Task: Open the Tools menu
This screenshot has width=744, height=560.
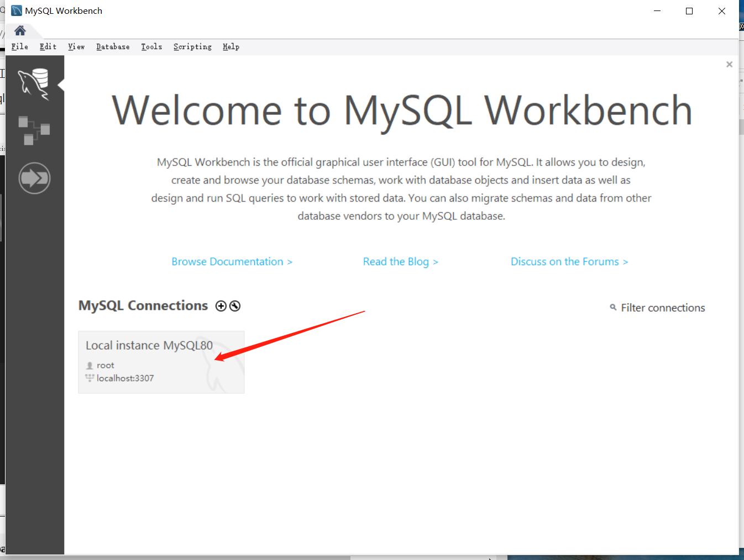Action: coord(151,47)
